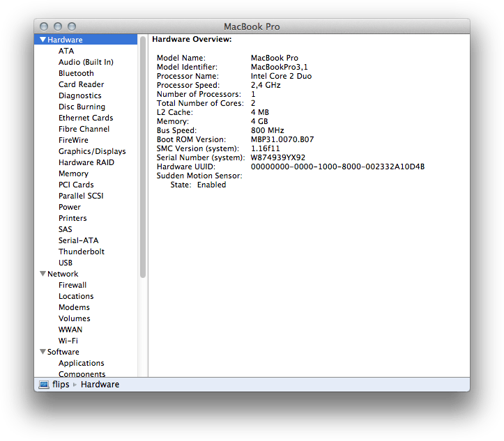Select the Hardware category row
The height and width of the screenshot is (441, 504).
click(x=86, y=40)
